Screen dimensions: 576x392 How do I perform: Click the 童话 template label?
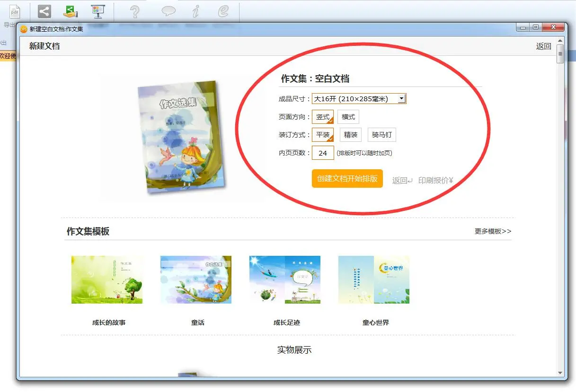[198, 322]
